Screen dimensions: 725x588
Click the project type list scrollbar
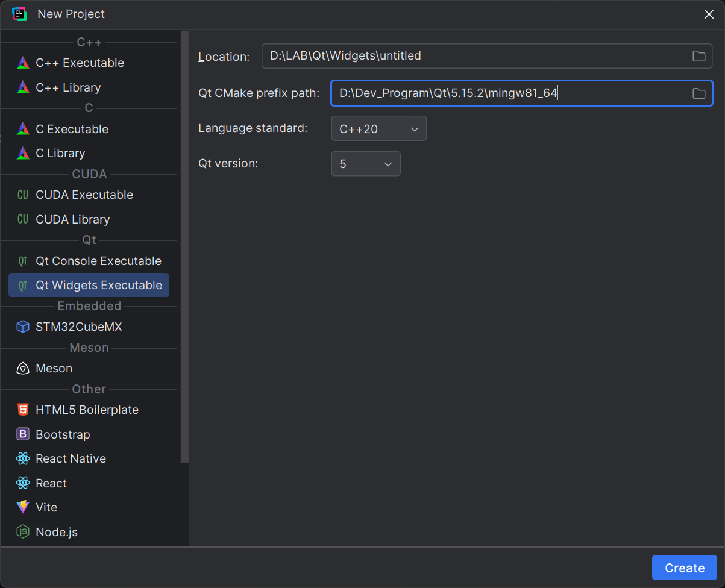click(185, 241)
